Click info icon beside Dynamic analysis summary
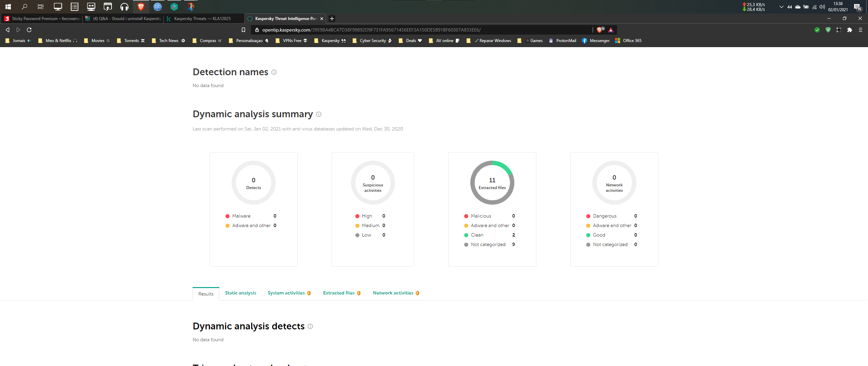This screenshot has width=868, height=366. 319,114
